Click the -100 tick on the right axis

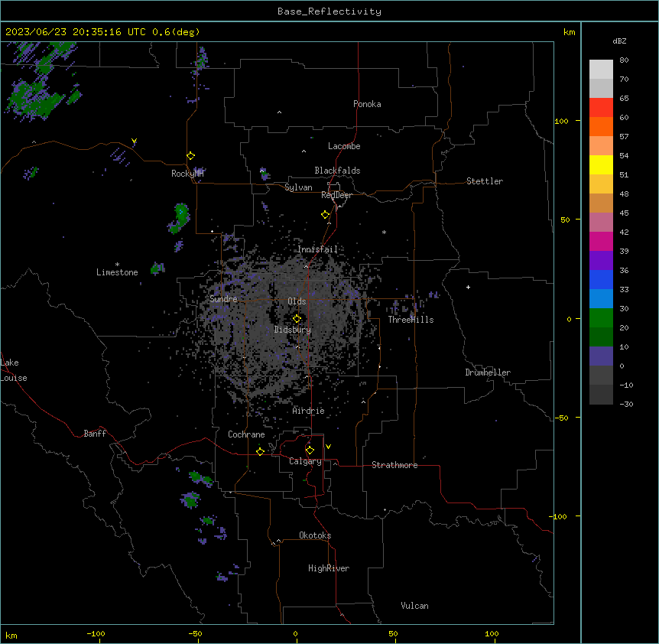(x=559, y=516)
